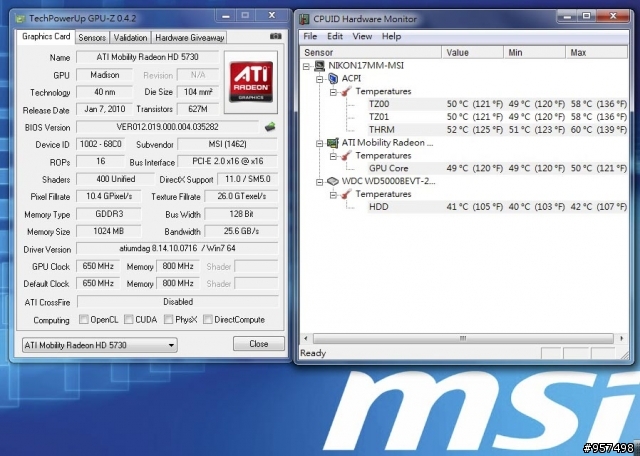Click the ATI Mobility Radeon card icon
Viewport: 640px width, 456px height.
click(333, 142)
